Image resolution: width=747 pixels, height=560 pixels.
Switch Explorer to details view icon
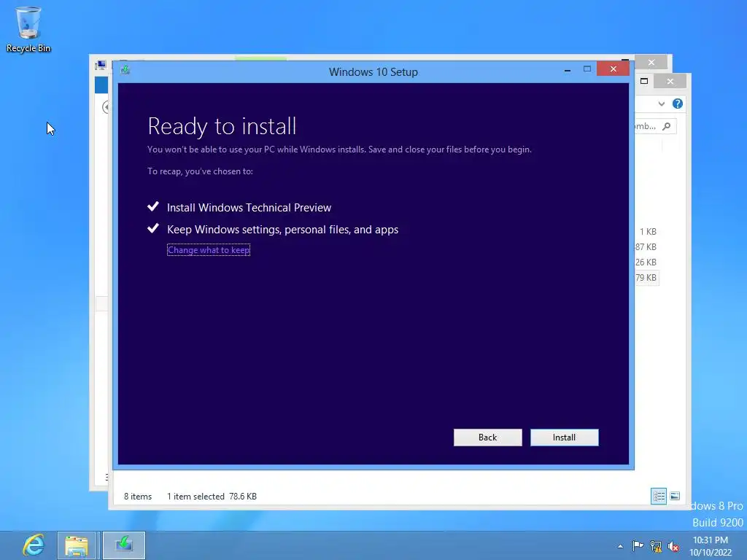(x=659, y=496)
